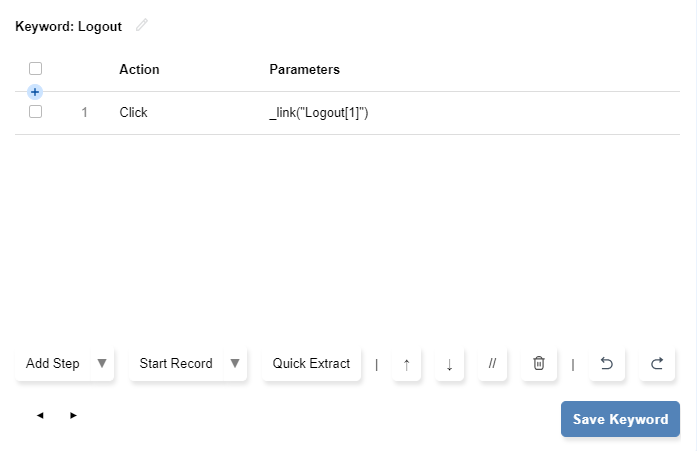
Task: Go to previous page with left triangle
Action: [x=40, y=415]
